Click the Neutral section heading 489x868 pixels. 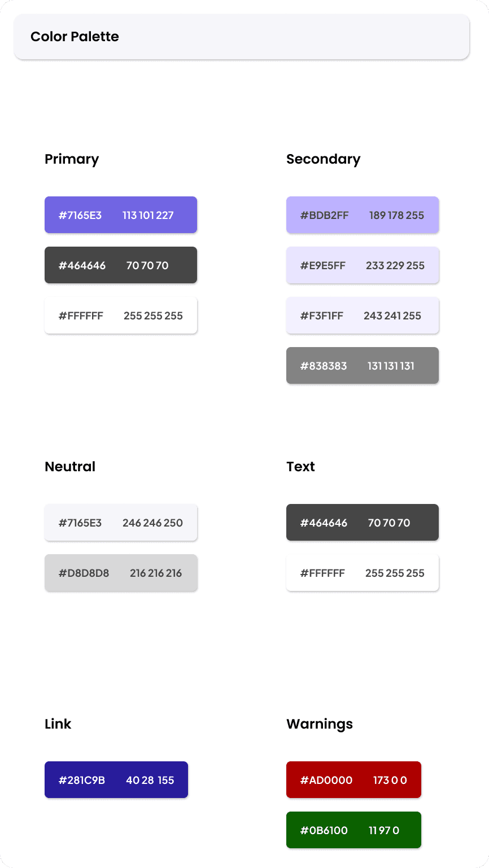click(x=70, y=467)
